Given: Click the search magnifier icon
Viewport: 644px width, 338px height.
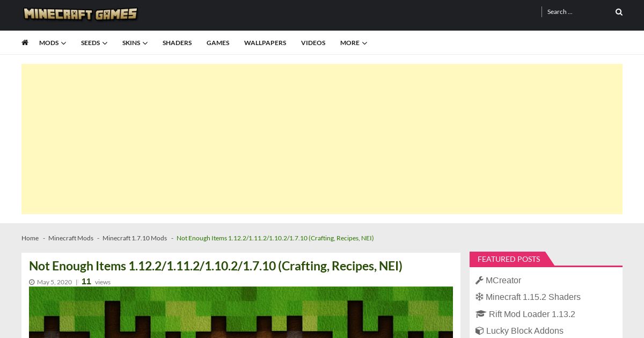Looking at the screenshot, I should pyautogui.click(x=619, y=12).
